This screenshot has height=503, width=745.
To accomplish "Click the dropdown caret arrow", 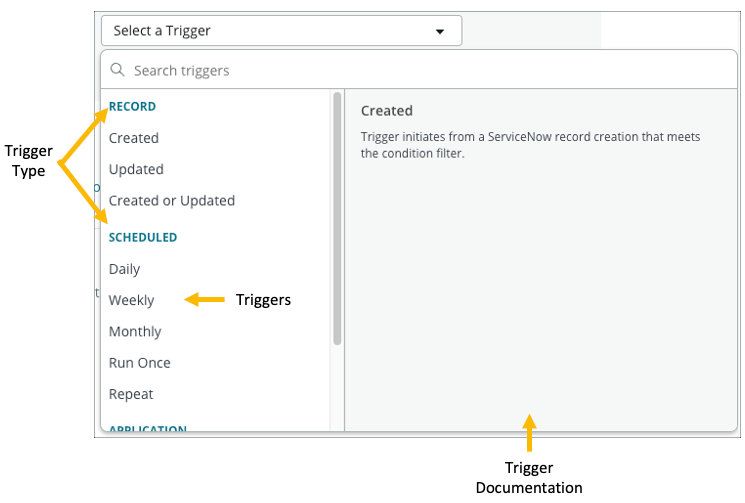I will (439, 31).
